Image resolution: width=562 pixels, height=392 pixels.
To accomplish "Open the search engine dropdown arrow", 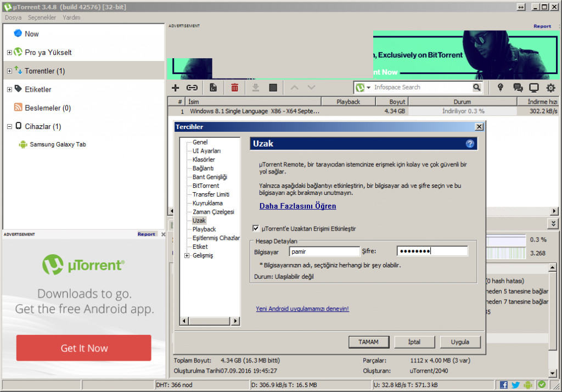I will pos(368,87).
